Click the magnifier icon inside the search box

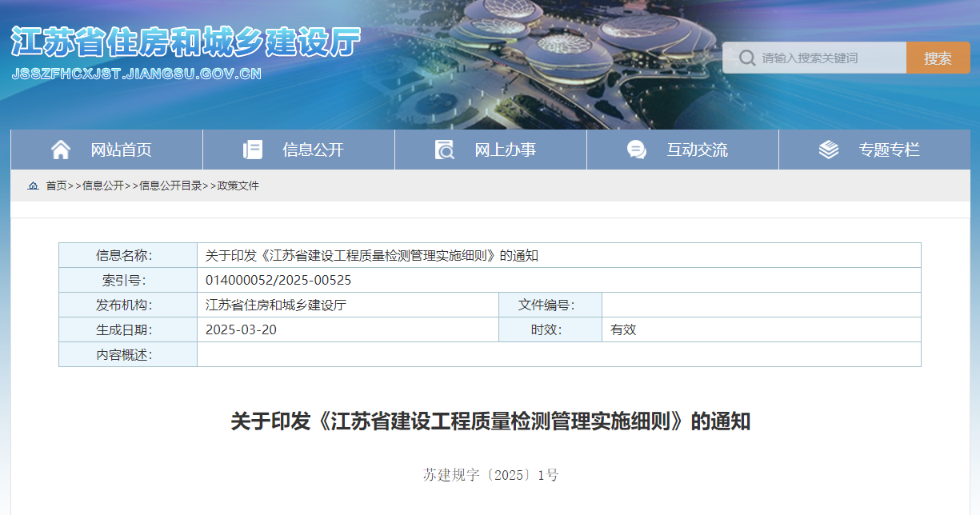point(746,57)
